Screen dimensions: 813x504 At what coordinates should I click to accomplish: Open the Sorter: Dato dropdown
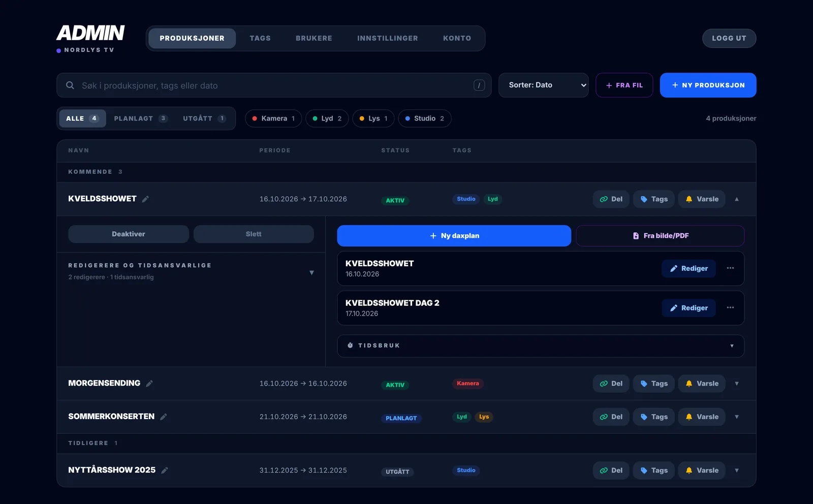pyautogui.click(x=544, y=85)
